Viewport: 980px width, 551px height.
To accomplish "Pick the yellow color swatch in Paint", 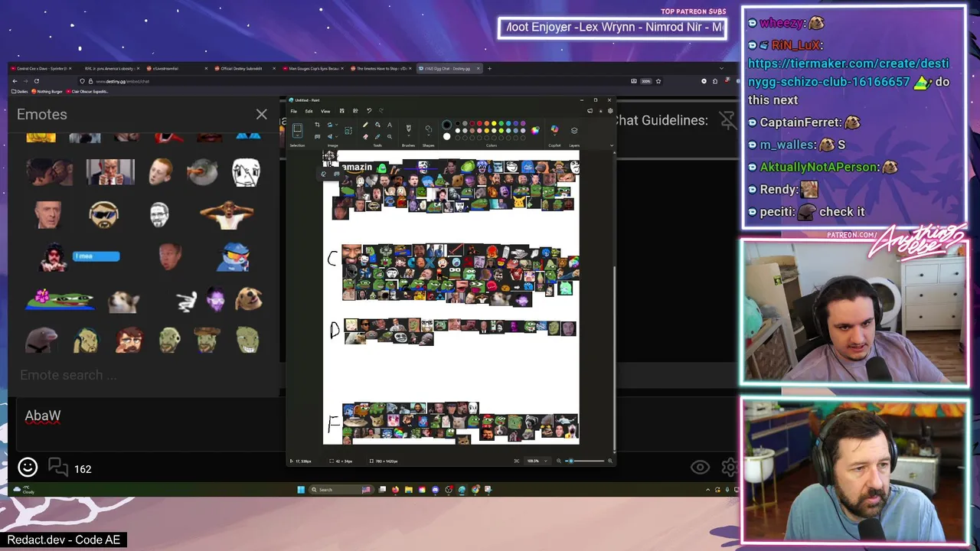I will click(494, 123).
